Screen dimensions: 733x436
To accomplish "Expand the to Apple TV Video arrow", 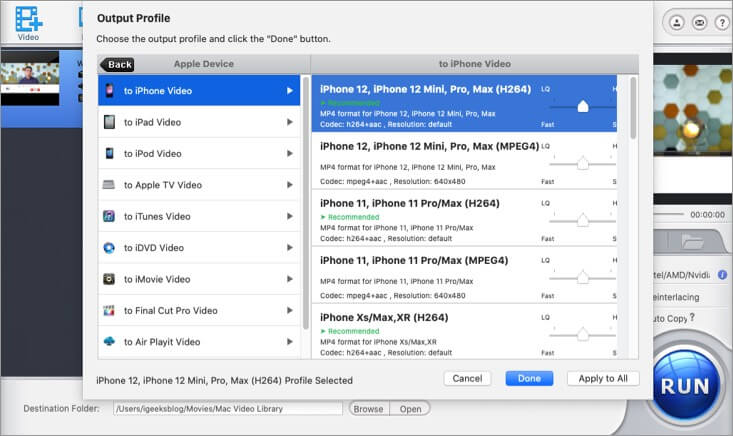I will click(290, 185).
